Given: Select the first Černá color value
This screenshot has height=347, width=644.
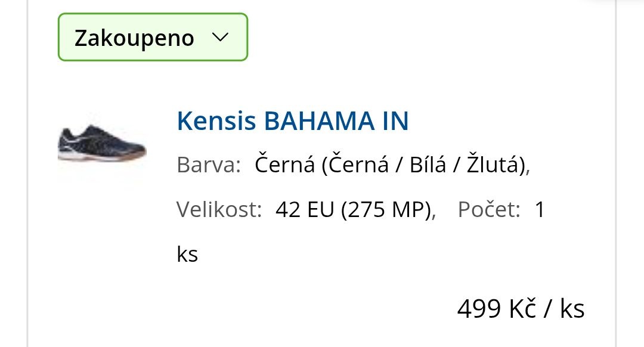Looking at the screenshot, I should pos(284,165).
